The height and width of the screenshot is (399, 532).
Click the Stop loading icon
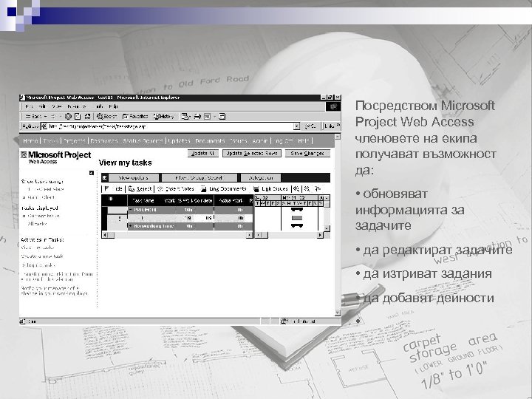tap(68, 117)
